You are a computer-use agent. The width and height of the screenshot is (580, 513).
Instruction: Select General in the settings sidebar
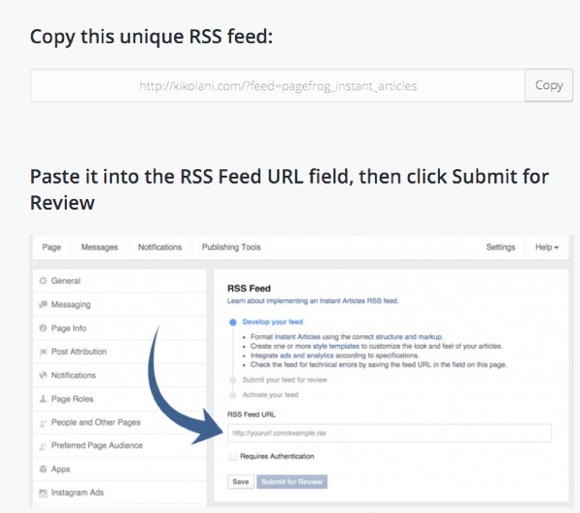(x=120, y=281)
